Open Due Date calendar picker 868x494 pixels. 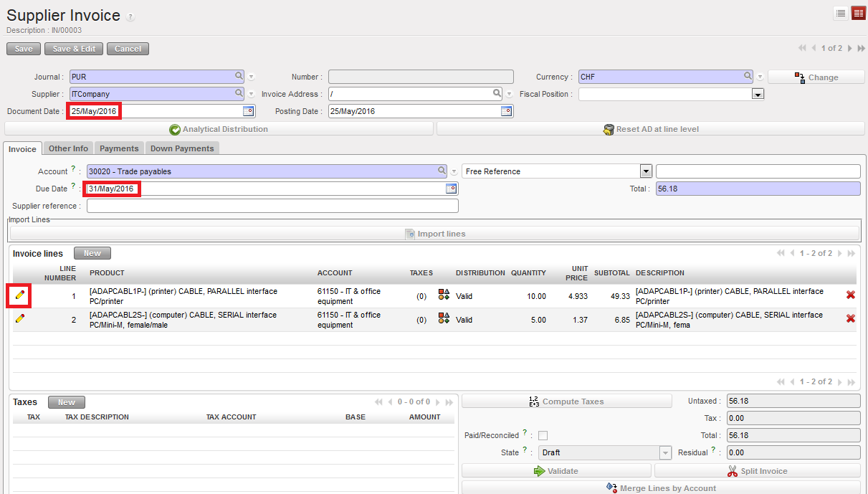(451, 189)
